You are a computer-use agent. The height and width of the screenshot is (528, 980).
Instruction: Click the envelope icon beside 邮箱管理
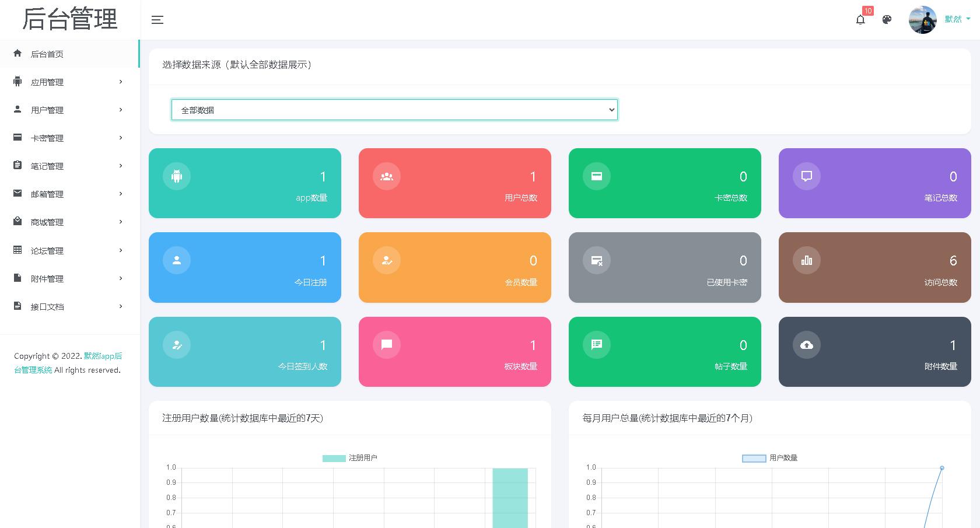pyautogui.click(x=17, y=194)
